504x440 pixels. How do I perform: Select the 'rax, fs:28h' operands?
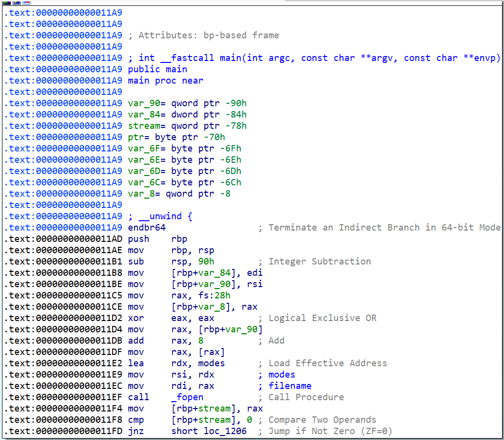(201, 295)
